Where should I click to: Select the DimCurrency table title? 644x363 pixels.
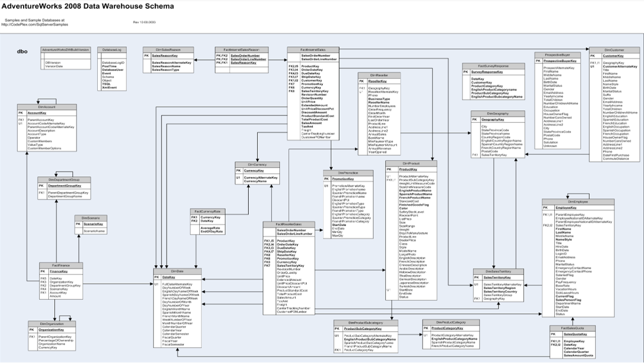257,165
